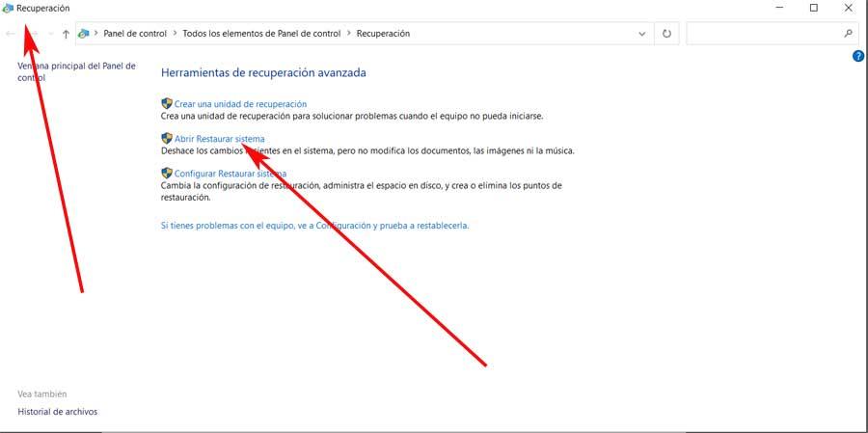
Task: Click the back navigation arrow
Action: click(x=11, y=34)
